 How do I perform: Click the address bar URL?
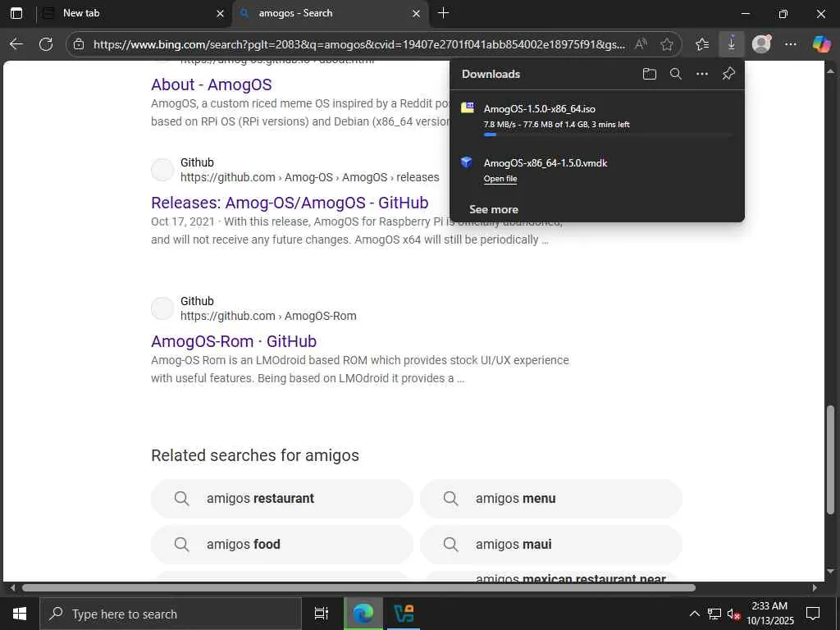359,44
